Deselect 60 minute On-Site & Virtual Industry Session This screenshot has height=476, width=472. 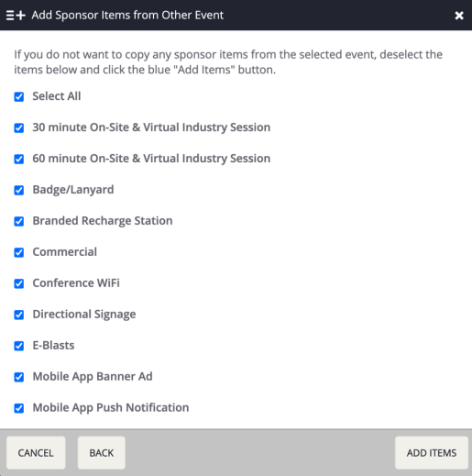tap(19, 159)
